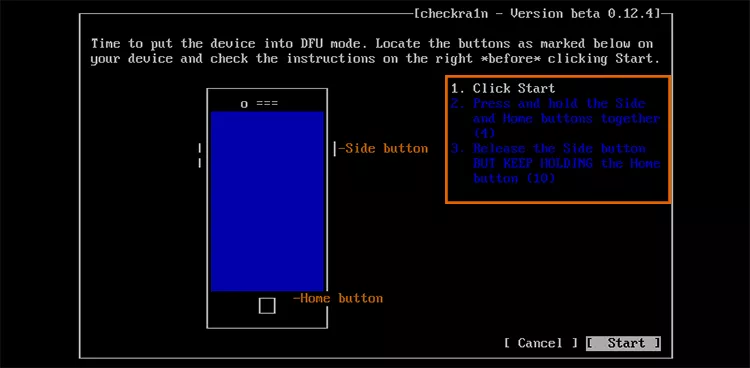The height and width of the screenshot is (368, 750).
Task: Click the front camera dot on diagram
Action: (x=244, y=104)
